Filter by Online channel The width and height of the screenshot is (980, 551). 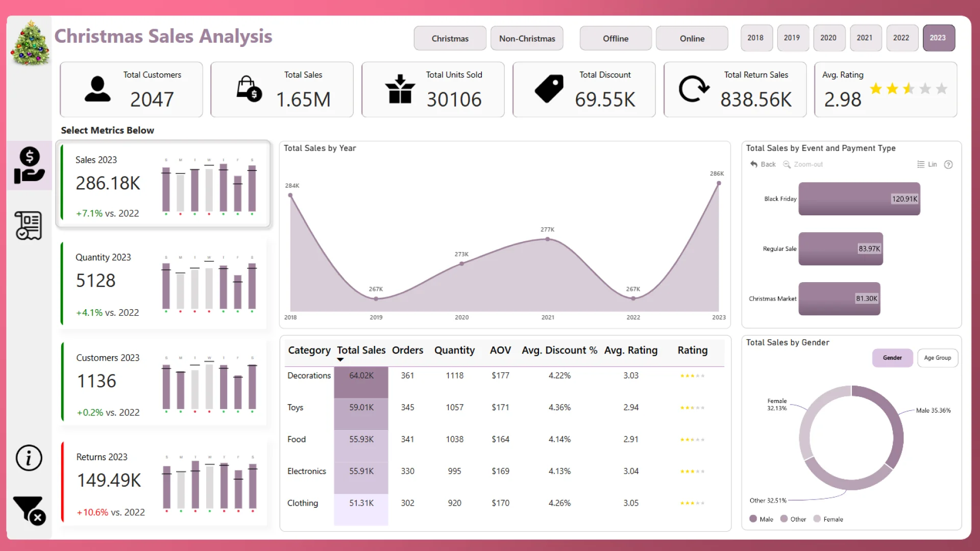pyautogui.click(x=692, y=38)
